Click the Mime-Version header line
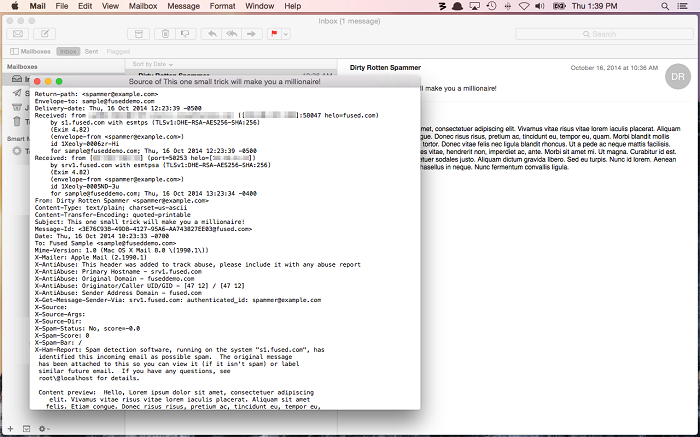The height and width of the screenshot is (437, 700). [x=121, y=250]
